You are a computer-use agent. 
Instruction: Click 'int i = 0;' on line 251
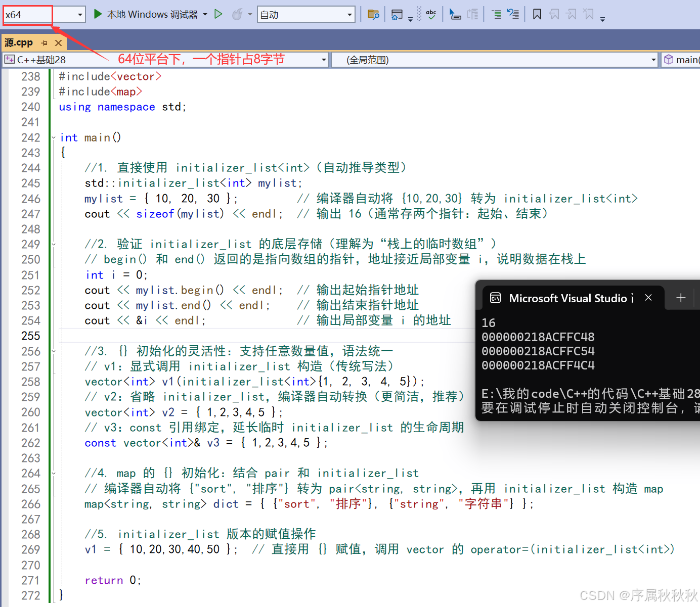[116, 275]
